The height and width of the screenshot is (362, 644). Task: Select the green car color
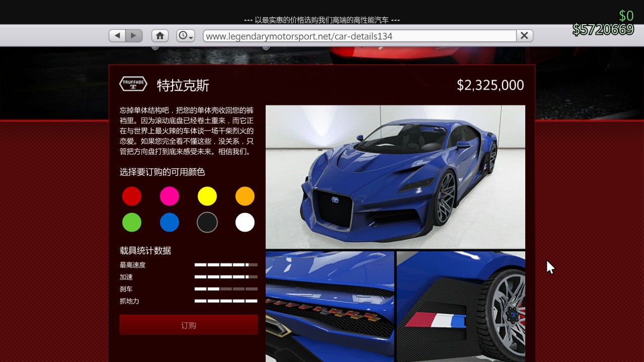click(132, 222)
